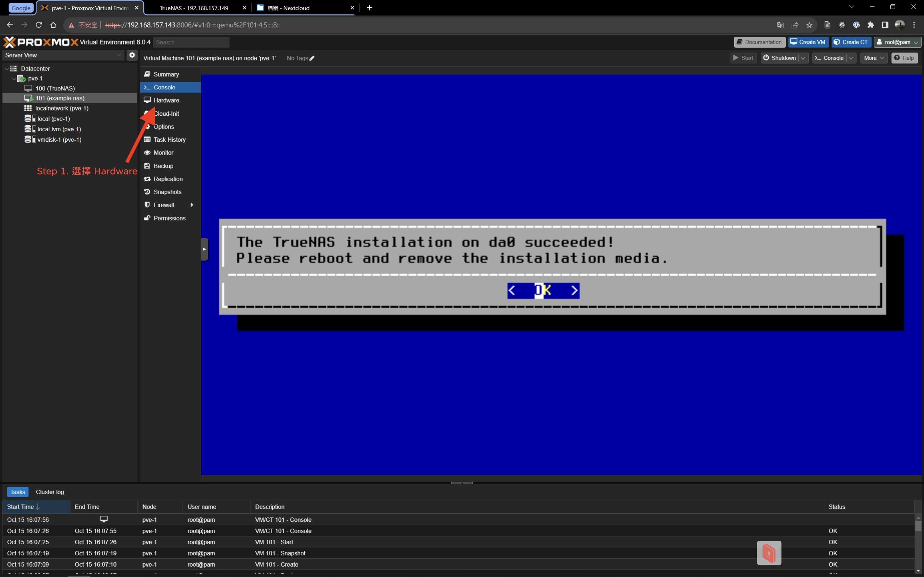Select the vmdisk-1 storage node

point(59,140)
